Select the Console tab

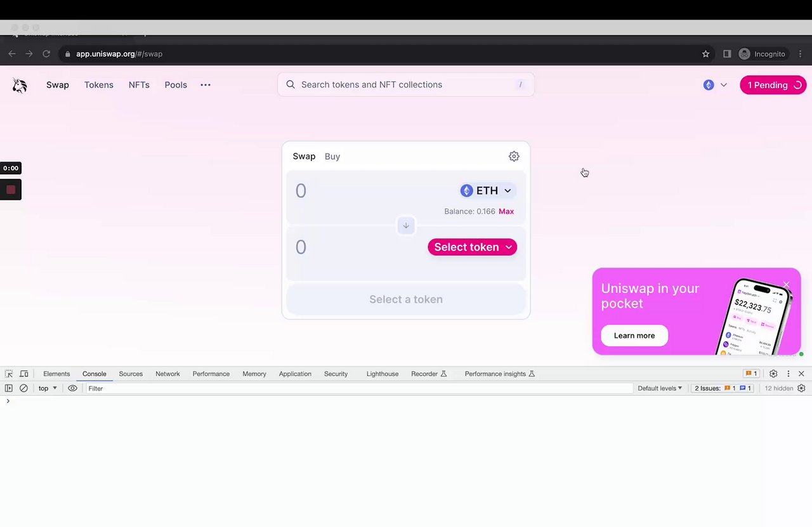[95, 374]
